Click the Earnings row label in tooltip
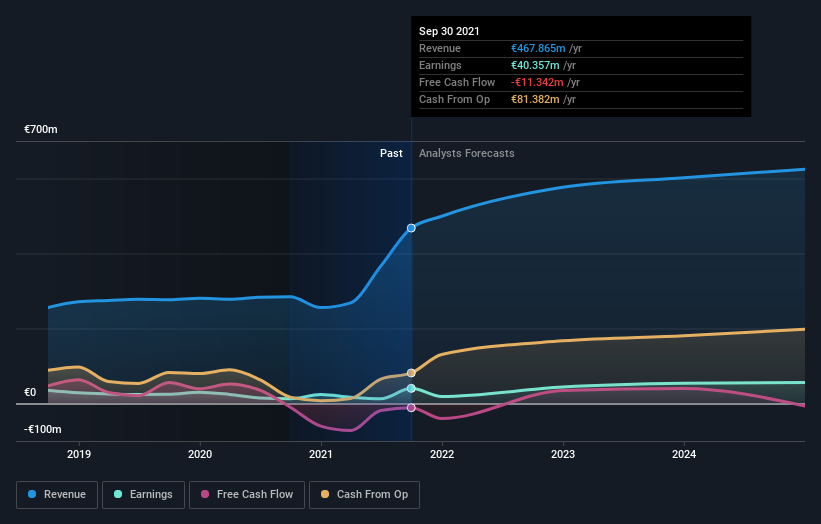 (440, 65)
